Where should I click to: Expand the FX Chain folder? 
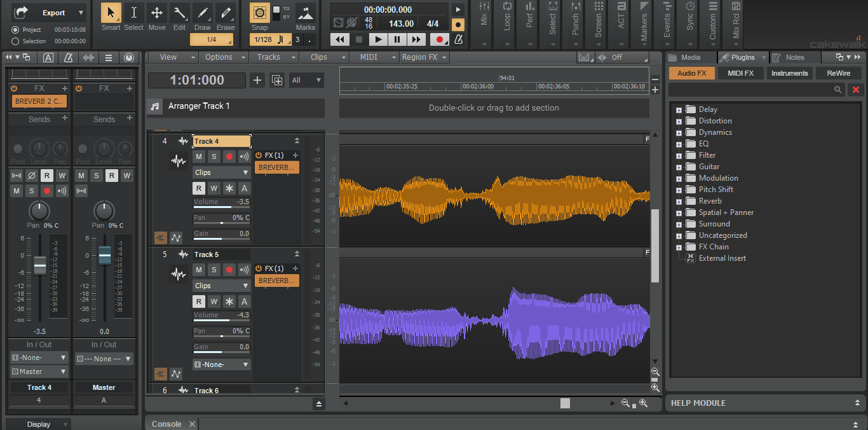pyautogui.click(x=679, y=247)
